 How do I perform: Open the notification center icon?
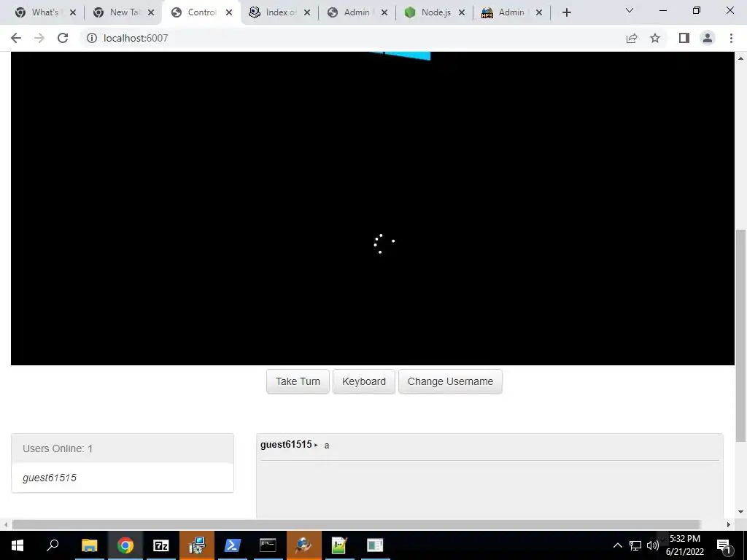click(x=724, y=545)
